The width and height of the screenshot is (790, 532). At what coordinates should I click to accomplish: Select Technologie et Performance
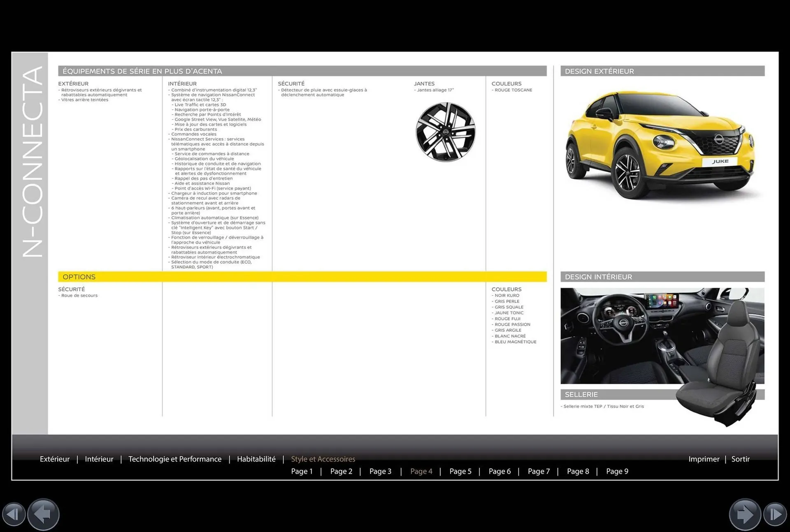(175, 459)
